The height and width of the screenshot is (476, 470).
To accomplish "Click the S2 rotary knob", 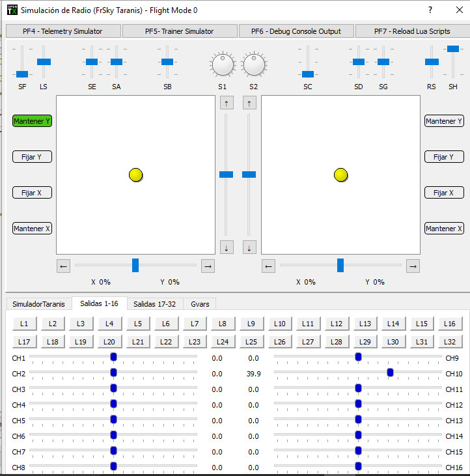I will coord(254,64).
